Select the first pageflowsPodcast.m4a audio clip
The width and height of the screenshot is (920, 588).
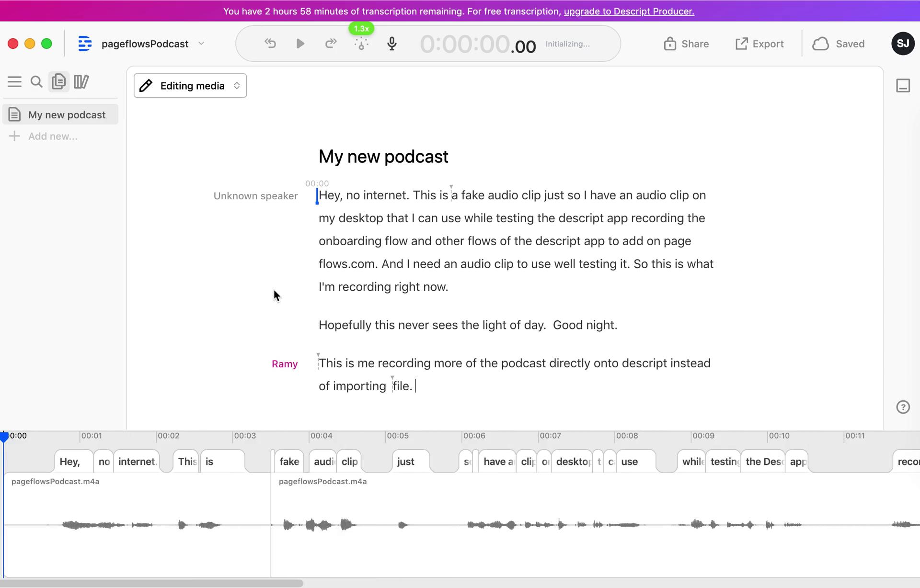137,525
